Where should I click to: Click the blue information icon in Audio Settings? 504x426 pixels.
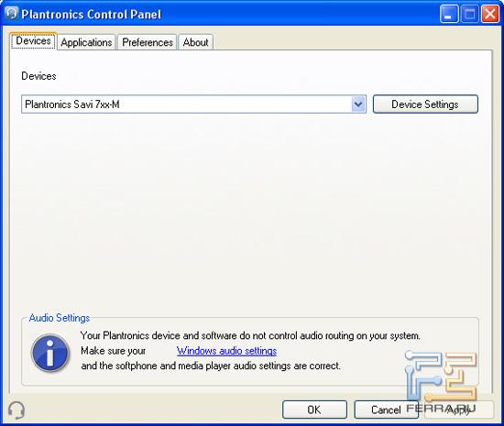pyautogui.click(x=50, y=353)
